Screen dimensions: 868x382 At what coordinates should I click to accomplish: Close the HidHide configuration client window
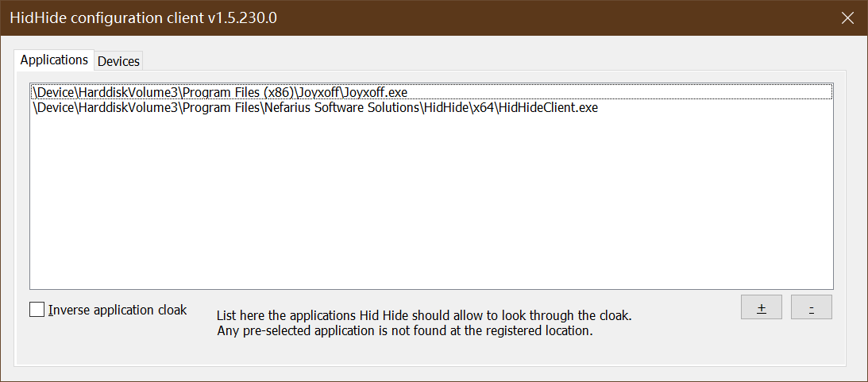pyautogui.click(x=848, y=17)
